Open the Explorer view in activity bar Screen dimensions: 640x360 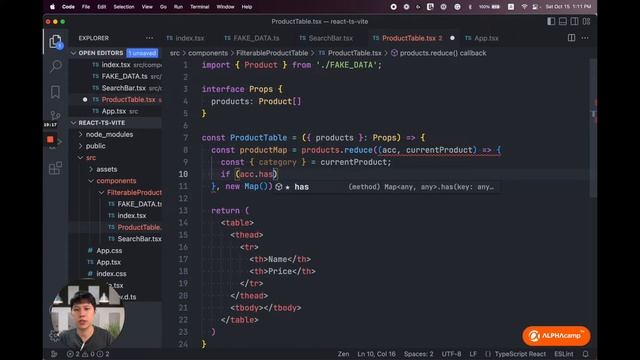55,42
